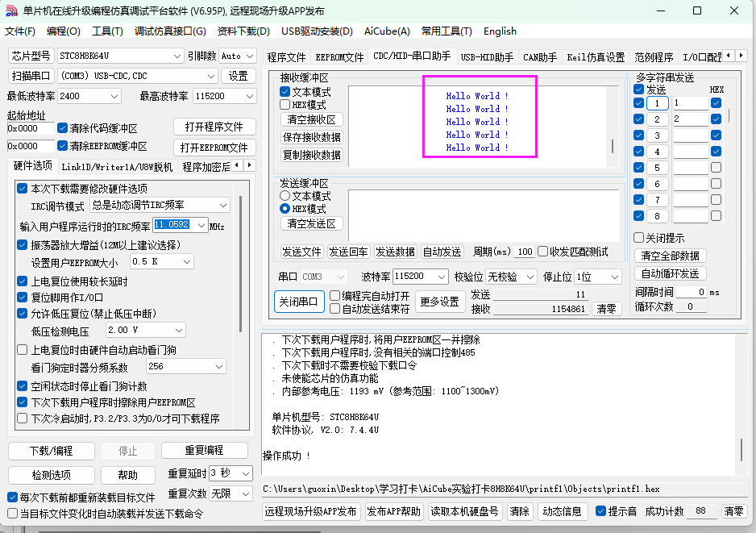Screen dimensions: 756x533
Task: Click the STC-ISP application icon in title bar
Action: point(11,10)
